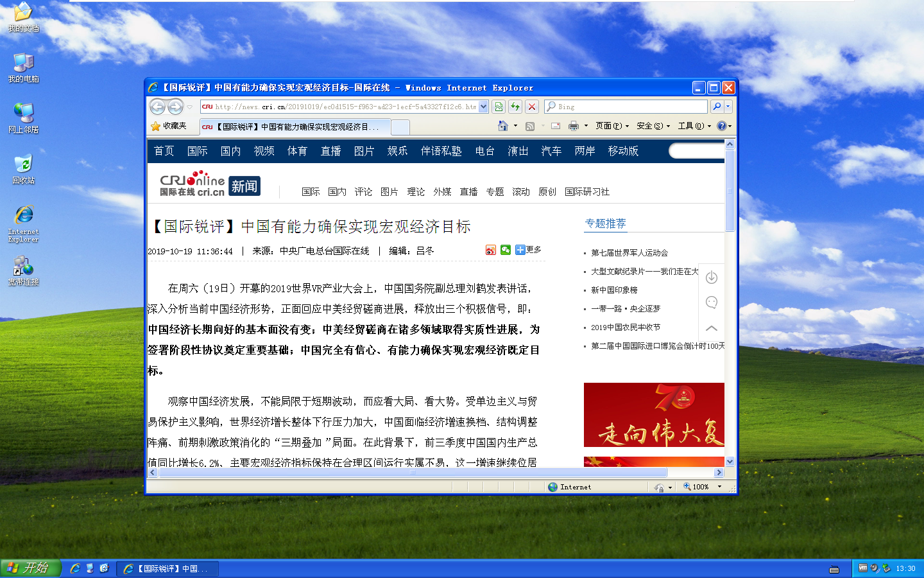
Task: Open the 收藏夹 favorites star button
Action: tap(169, 126)
